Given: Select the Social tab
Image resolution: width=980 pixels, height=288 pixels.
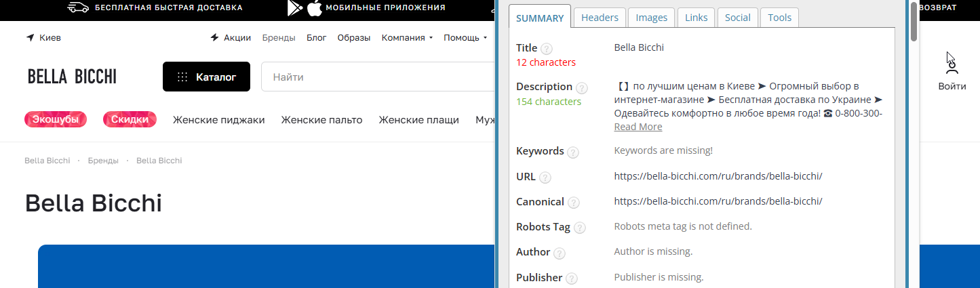Looking at the screenshot, I should click(737, 18).
